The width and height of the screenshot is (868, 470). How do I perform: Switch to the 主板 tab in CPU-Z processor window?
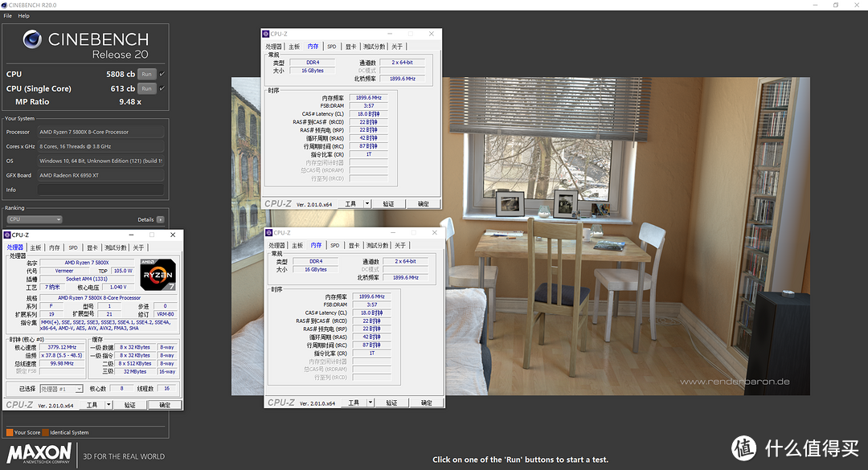35,247
